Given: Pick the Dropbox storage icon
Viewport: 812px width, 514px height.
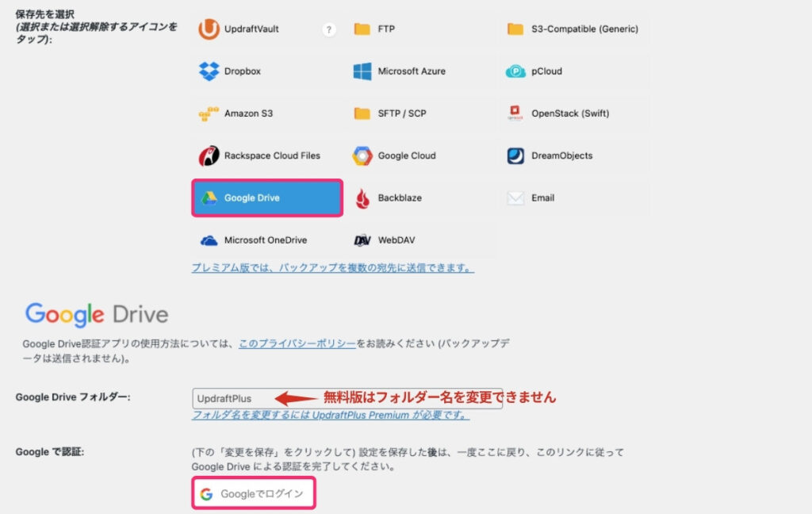Looking at the screenshot, I should coord(209,71).
